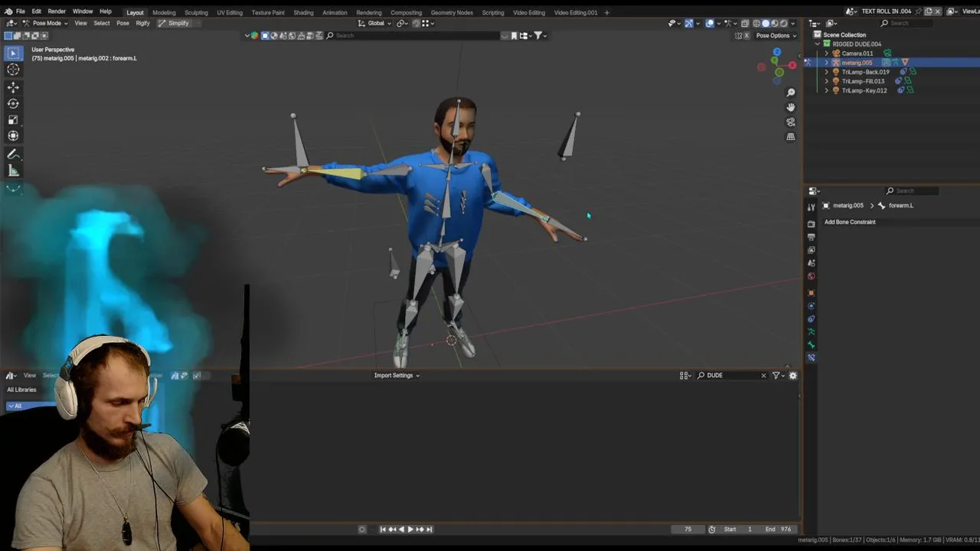The image size is (980, 551).
Task: Toggle X-ray display in viewport header
Action: click(745, 24)
